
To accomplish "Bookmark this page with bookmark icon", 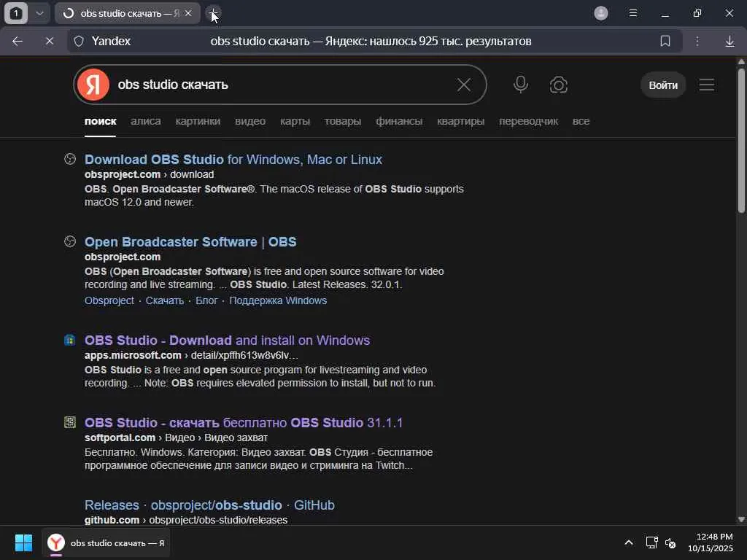I will [x=665, y=41].
